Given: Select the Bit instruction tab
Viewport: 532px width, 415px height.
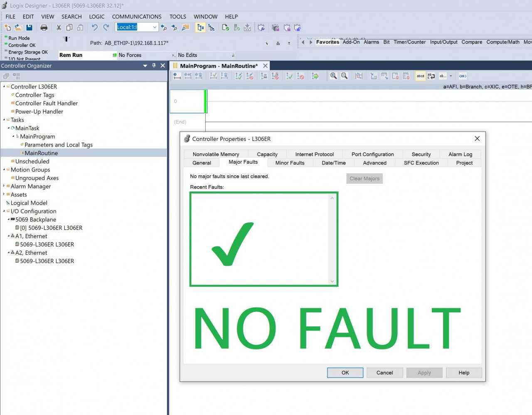Looking at the screenshot, I should (x=387, y=42).
